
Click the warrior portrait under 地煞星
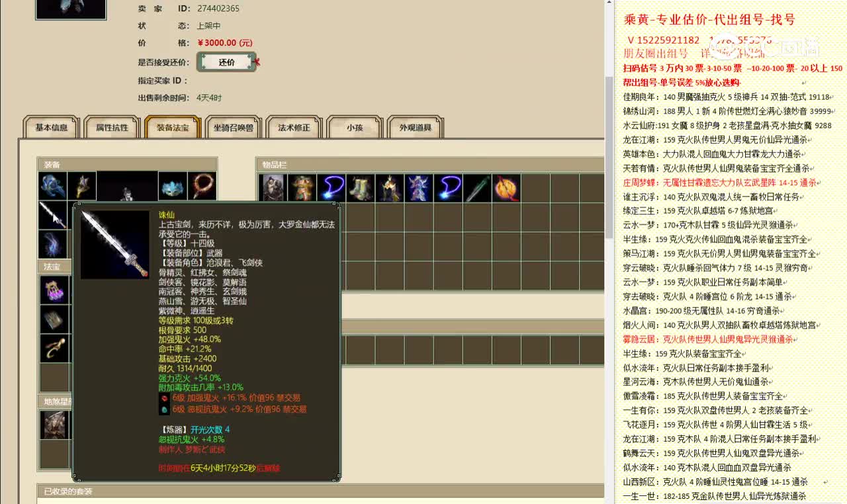coord(54,425)
